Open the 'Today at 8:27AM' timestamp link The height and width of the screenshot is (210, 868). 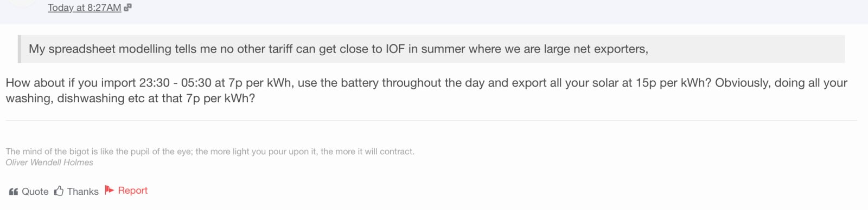point(84,8)
